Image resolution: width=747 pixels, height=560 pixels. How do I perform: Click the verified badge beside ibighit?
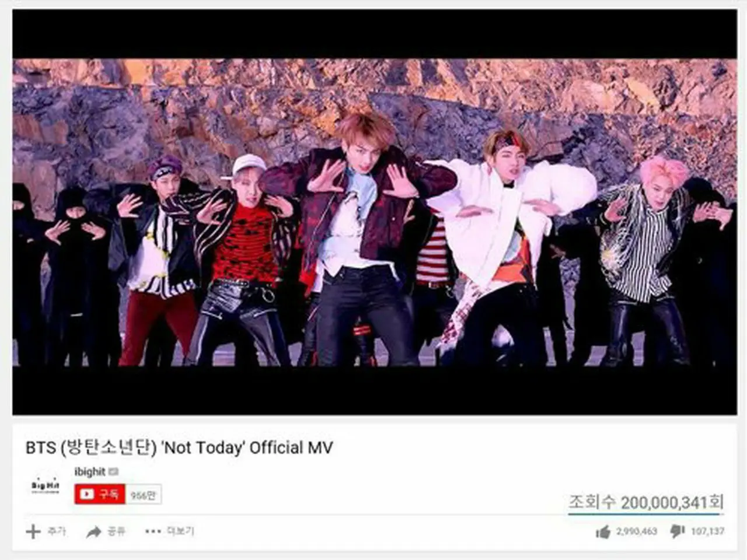coord(113,471)
